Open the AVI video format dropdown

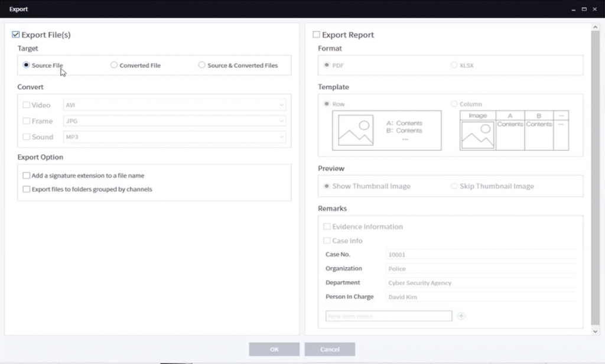(x=282, y=105)
